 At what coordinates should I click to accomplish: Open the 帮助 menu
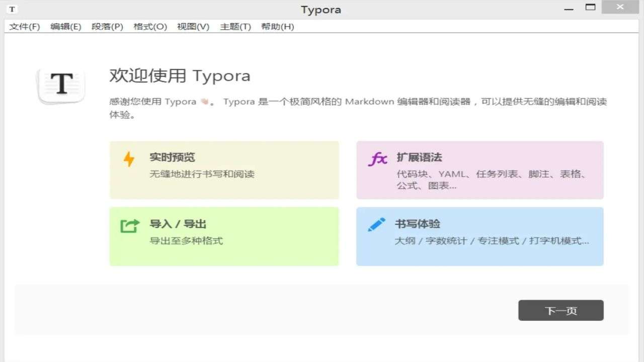click(277, 27)
